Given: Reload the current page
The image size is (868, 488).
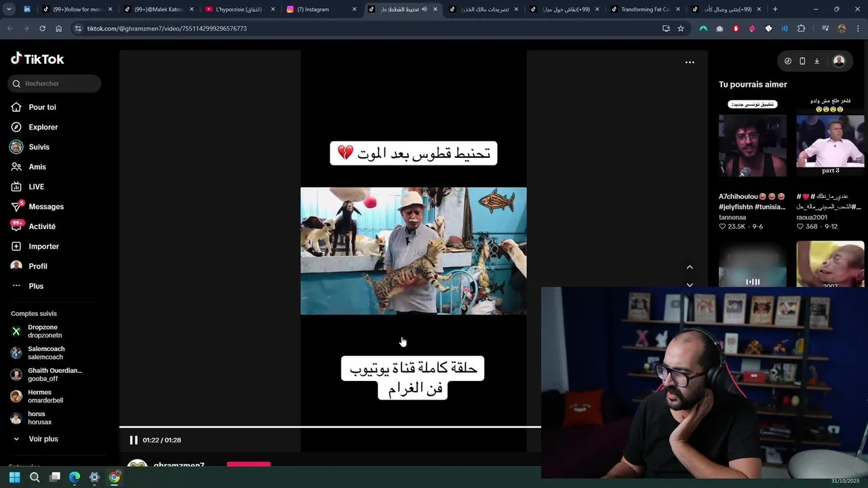Looking at the screenshot, I should [42, 28].
